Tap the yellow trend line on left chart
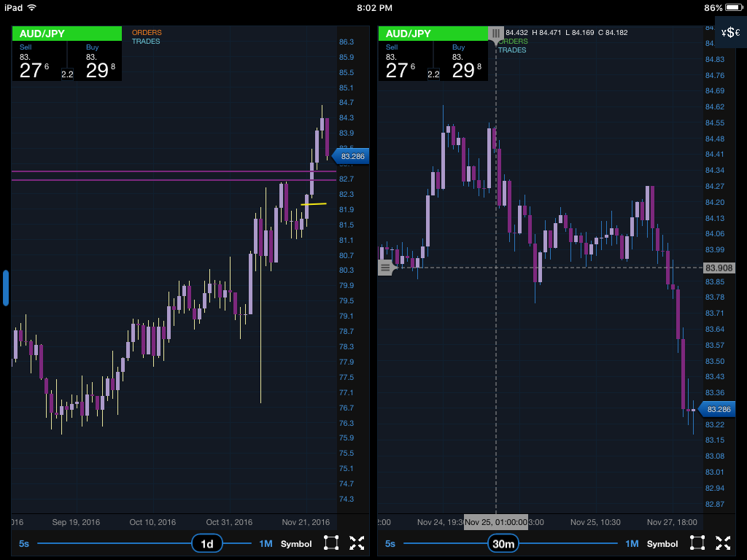Image resolution: width=747 pixels, height=560 pixels. pos(314,204)
